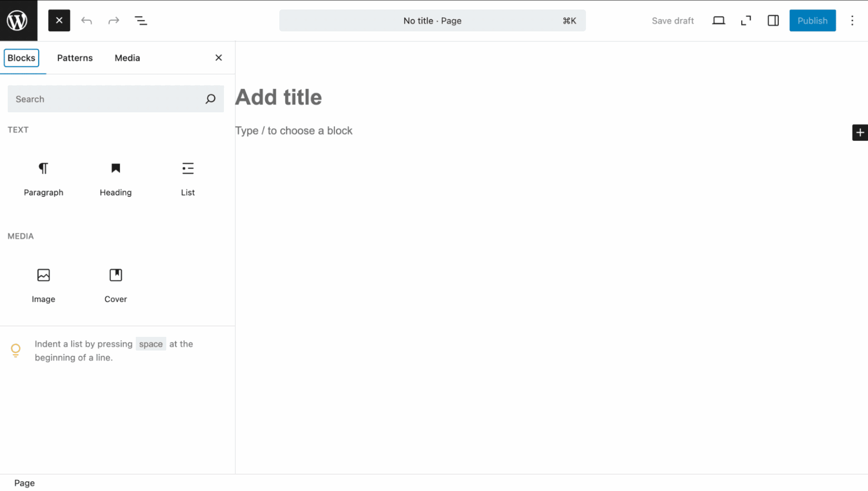Click the 'Type / to choose a block' placeholder
The image size is (868, 491).
[294, 131]
